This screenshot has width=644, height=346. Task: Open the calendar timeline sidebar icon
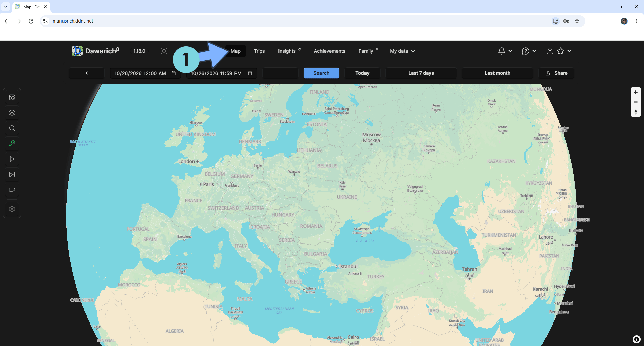click(x=12, y=97)
